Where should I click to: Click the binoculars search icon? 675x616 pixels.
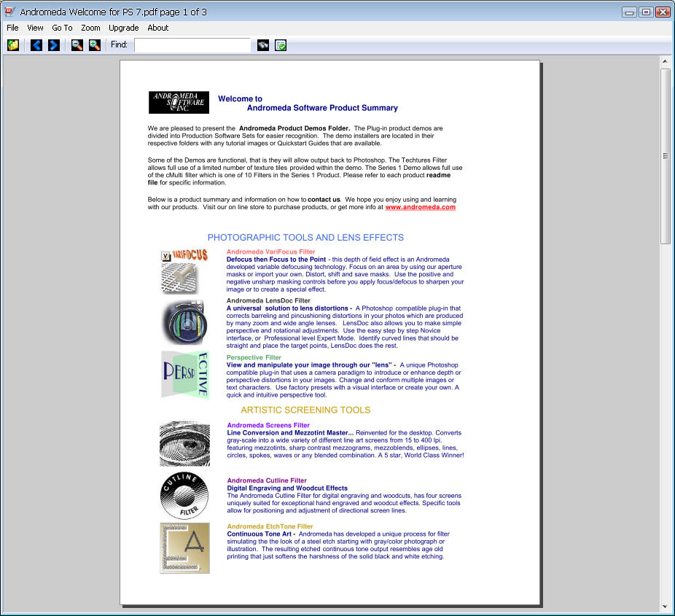pos(263,44)
